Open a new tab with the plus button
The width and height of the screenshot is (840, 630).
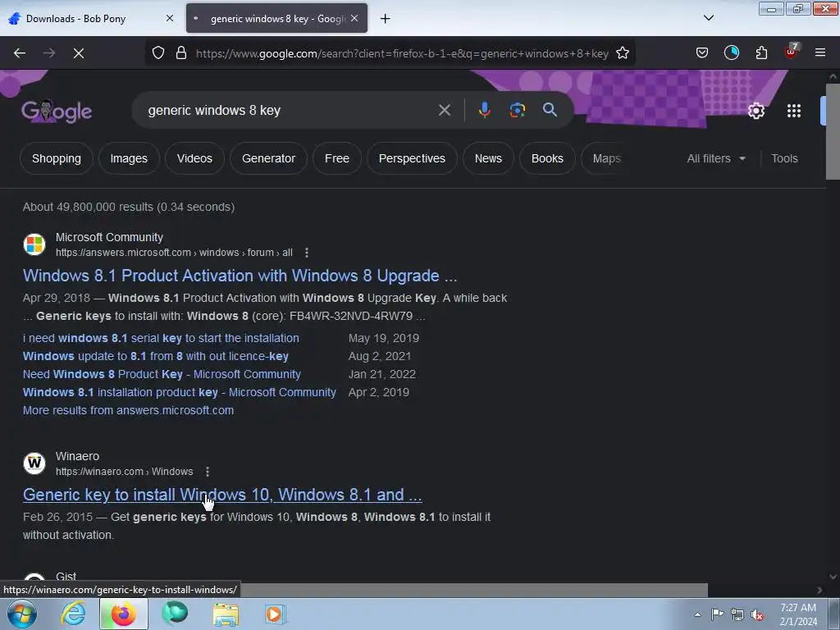coord(385,19)
